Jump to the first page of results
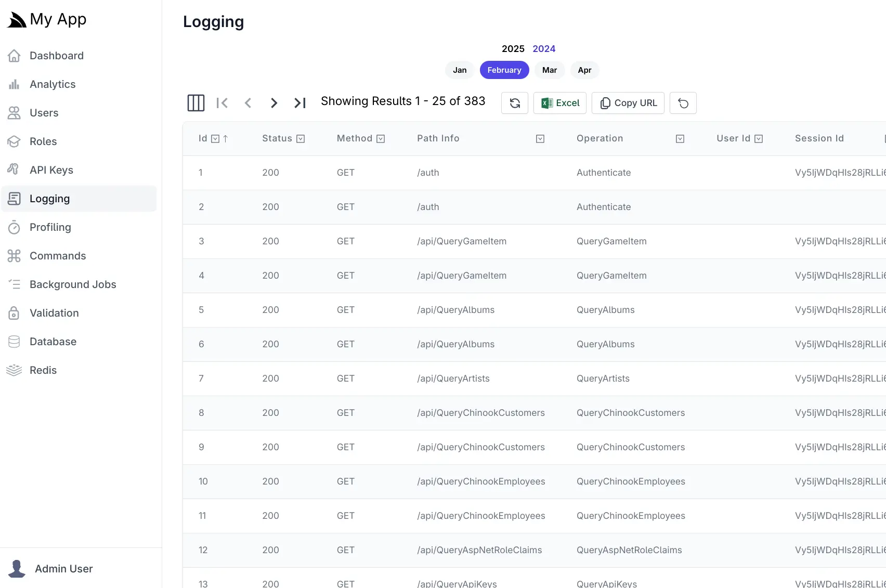Image resolution: width=886 pixels, height=588 pixels. tap(222, 103)
